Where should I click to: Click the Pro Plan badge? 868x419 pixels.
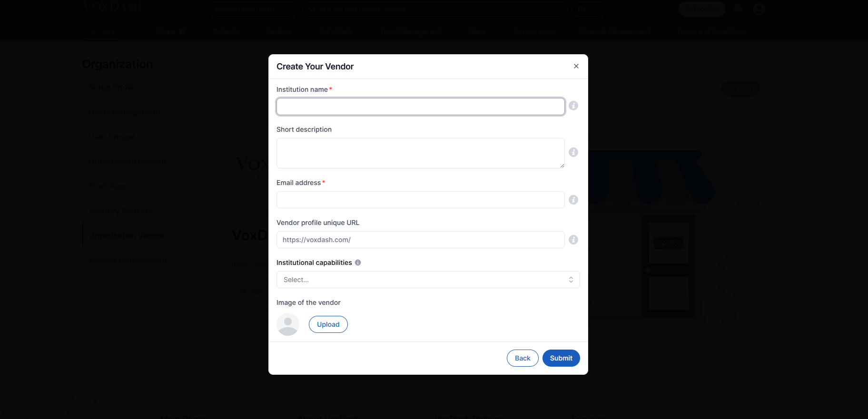tap(702, 9)
